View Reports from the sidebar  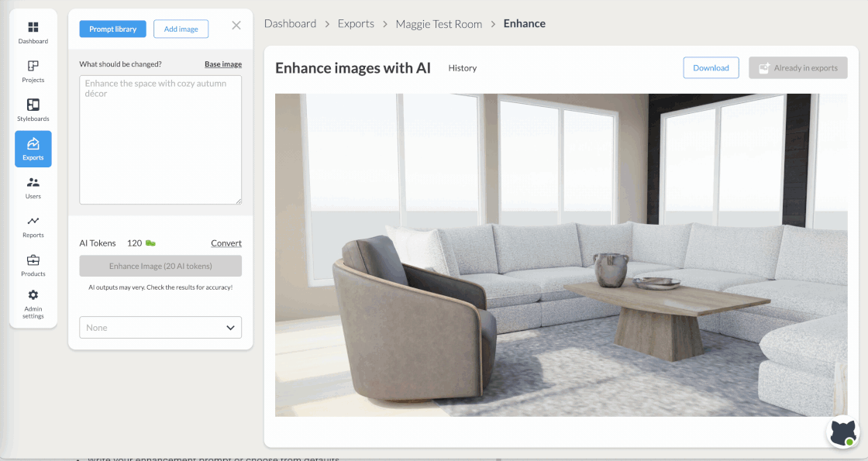[33, 226]
